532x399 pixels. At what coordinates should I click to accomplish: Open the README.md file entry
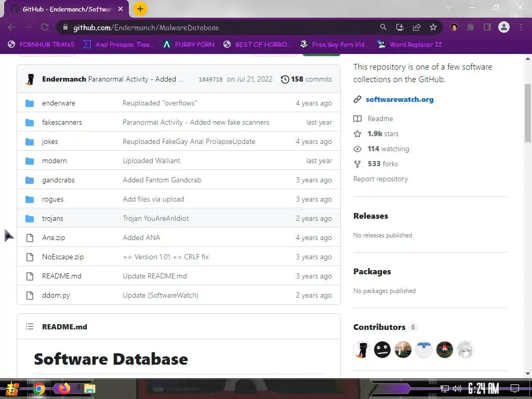coord(61,276)
